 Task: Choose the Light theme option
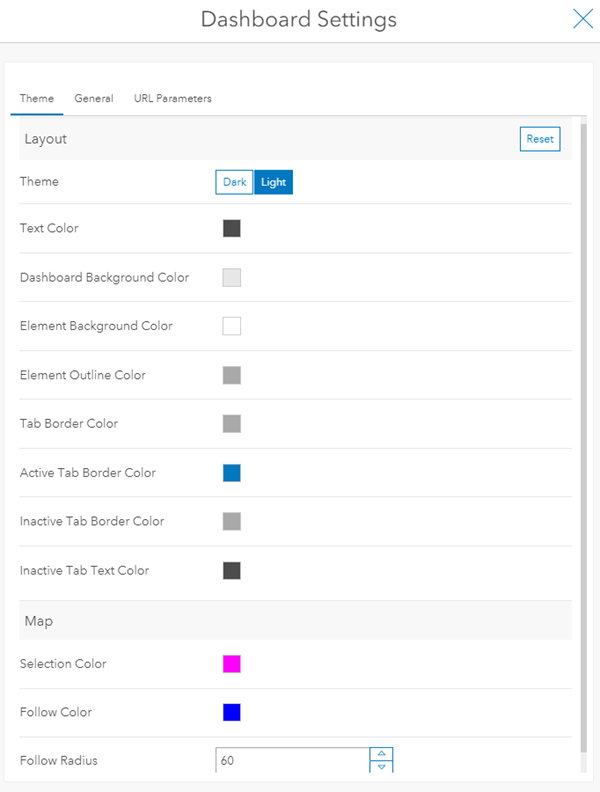pos(273,182)
